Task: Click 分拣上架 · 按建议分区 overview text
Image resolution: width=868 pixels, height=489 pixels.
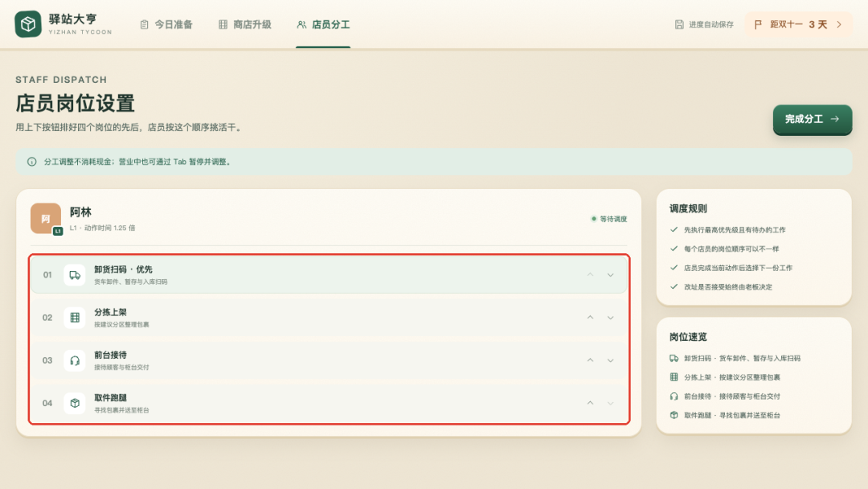Action: (x=732, y=377)
